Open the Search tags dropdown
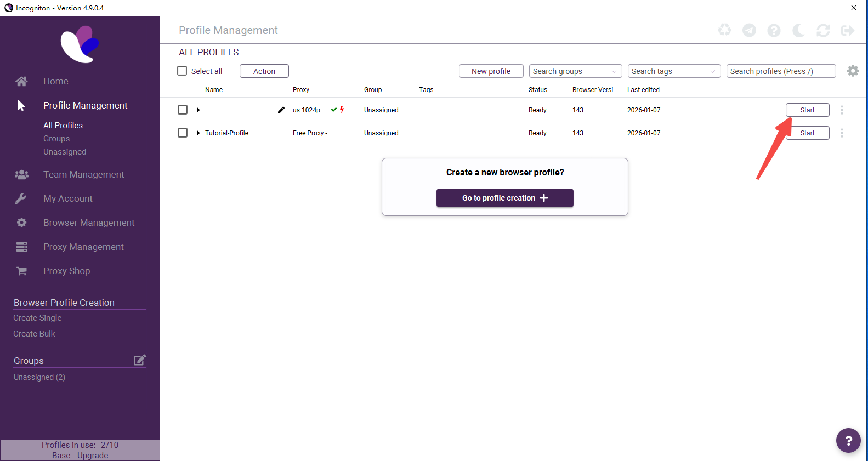Screen dimensions: 868x461 (x=674, y=71)
